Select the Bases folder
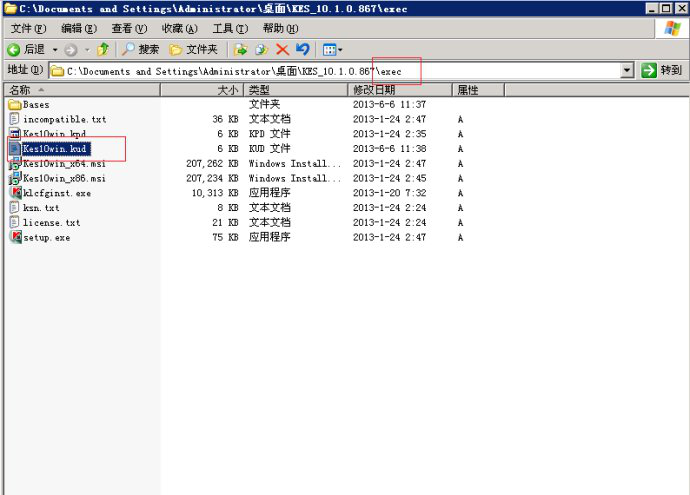Viewport: 690px width, 495px height. click(x=36, y=104)
